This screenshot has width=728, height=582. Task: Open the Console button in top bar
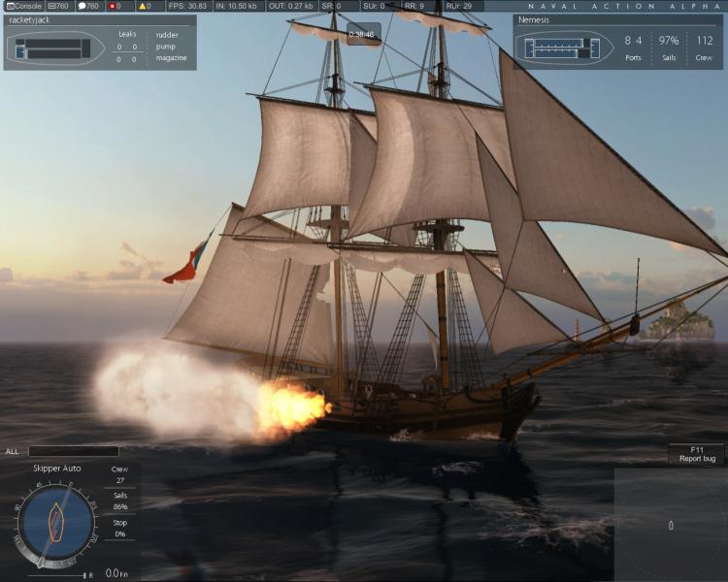pyautogui.click(x=23, y=6)
